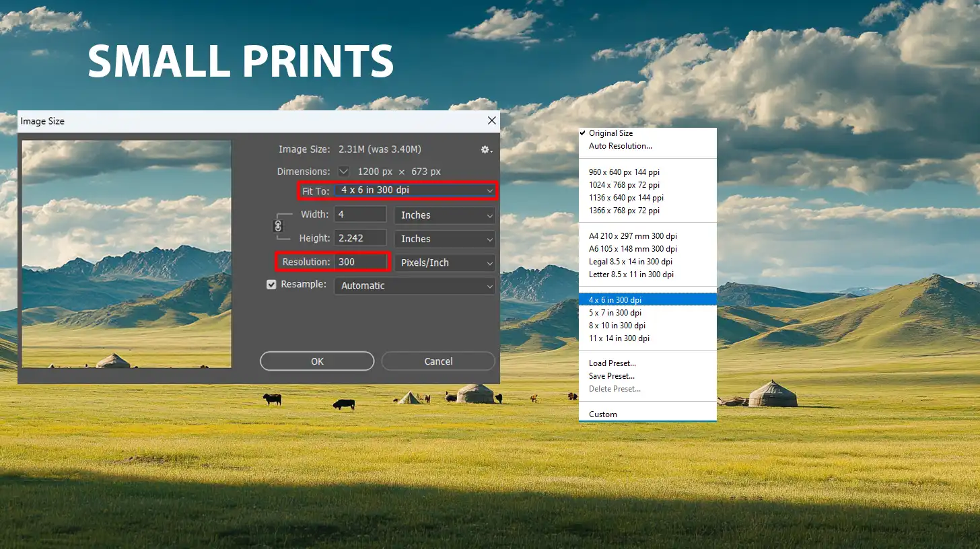
Task: Click the Resolution input field
Action: [x=361, y=262]
